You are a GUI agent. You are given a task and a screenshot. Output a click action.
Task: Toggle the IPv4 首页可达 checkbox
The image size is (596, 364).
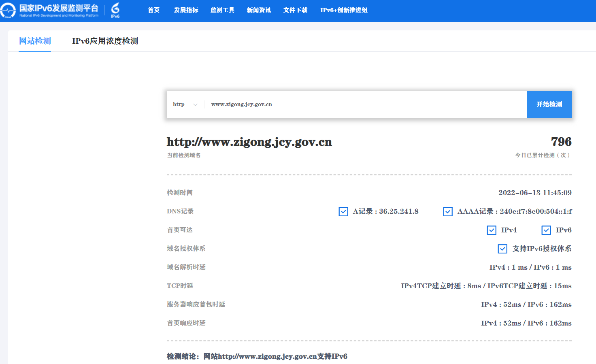pos(492,230)
